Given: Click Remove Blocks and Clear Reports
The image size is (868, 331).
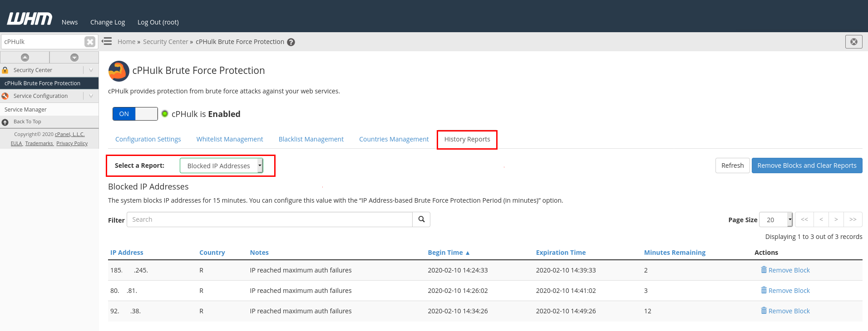Looking at the screenshot, I should (807, 165).
